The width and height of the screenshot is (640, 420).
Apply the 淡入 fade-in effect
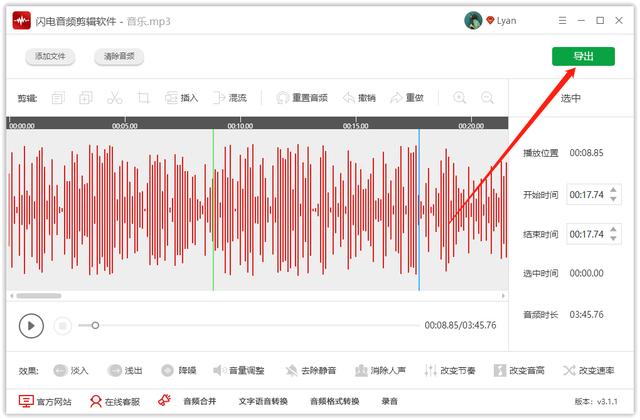point(71,371)
